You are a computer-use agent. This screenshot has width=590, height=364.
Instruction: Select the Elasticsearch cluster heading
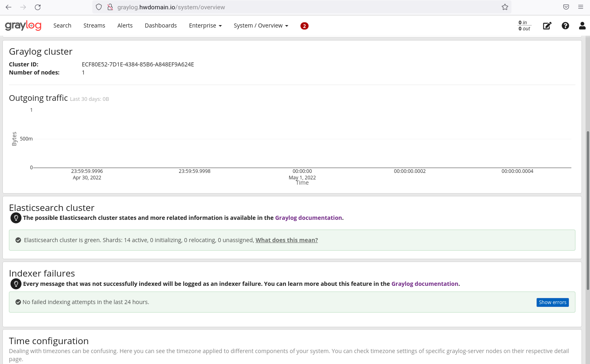(51, 208)
